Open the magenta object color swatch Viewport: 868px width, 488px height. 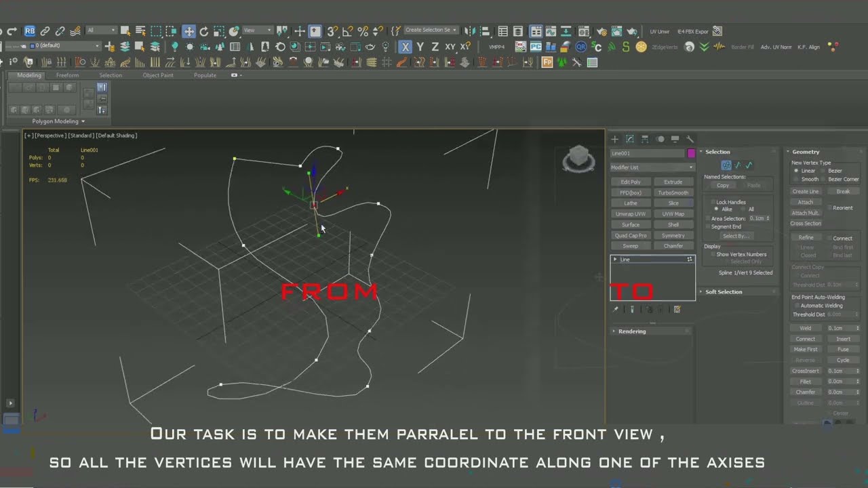coord(691,154)
